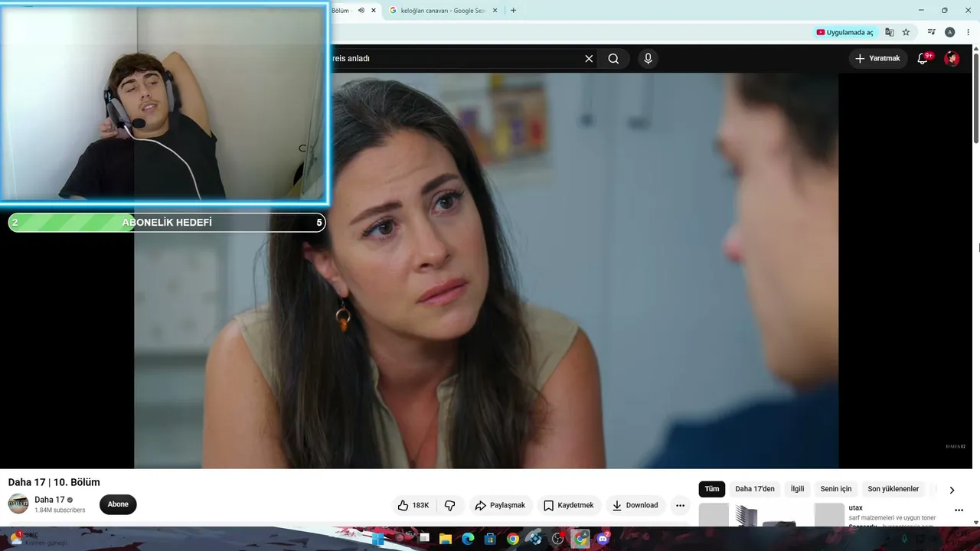
Task: Open the Windows Start menu
Action: coord(378,539)
